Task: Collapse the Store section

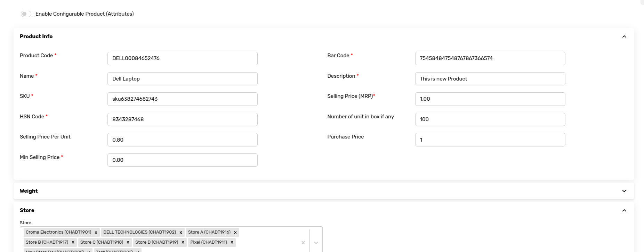Action: coord(624,210)
